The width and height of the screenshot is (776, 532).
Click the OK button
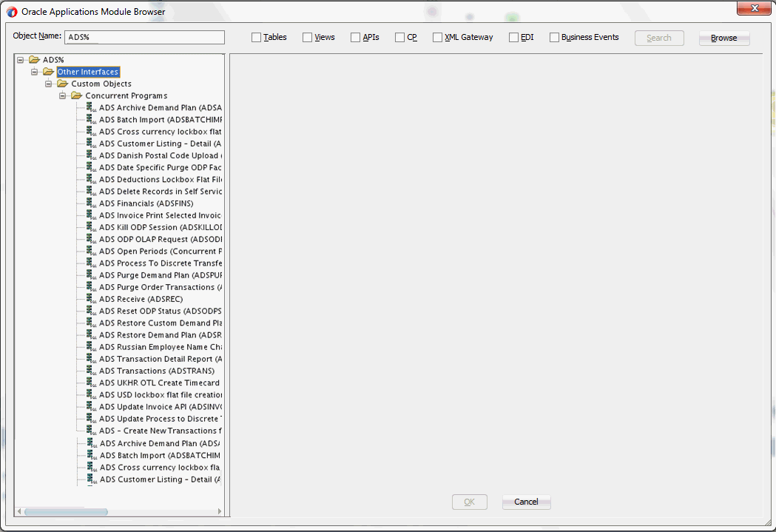click(469, 502)
